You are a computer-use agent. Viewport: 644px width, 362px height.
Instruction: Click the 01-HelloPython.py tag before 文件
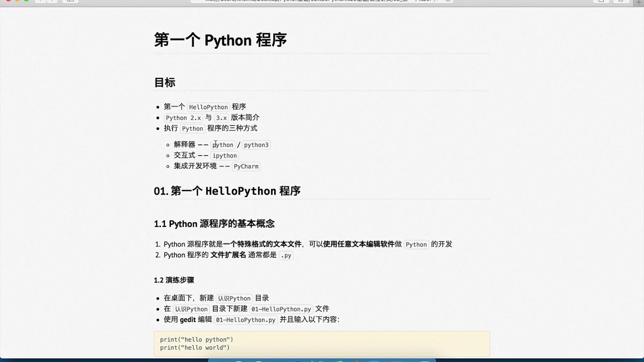281,309
